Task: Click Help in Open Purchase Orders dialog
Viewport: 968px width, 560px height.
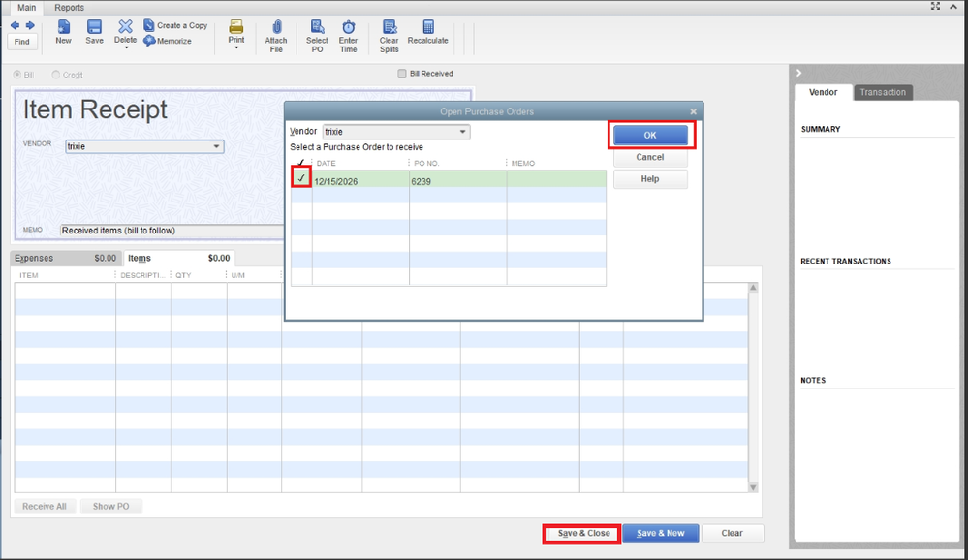Action: tap(650, 179)
